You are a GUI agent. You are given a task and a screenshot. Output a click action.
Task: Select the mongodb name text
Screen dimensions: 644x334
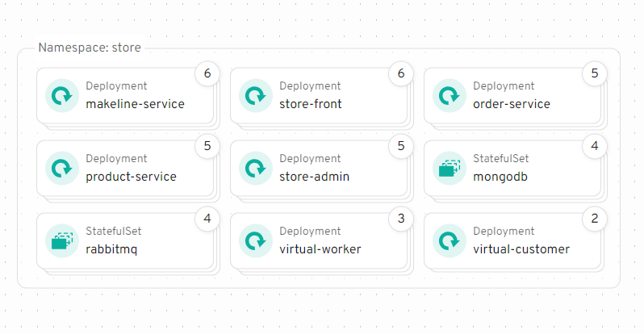tap(500, 177)
